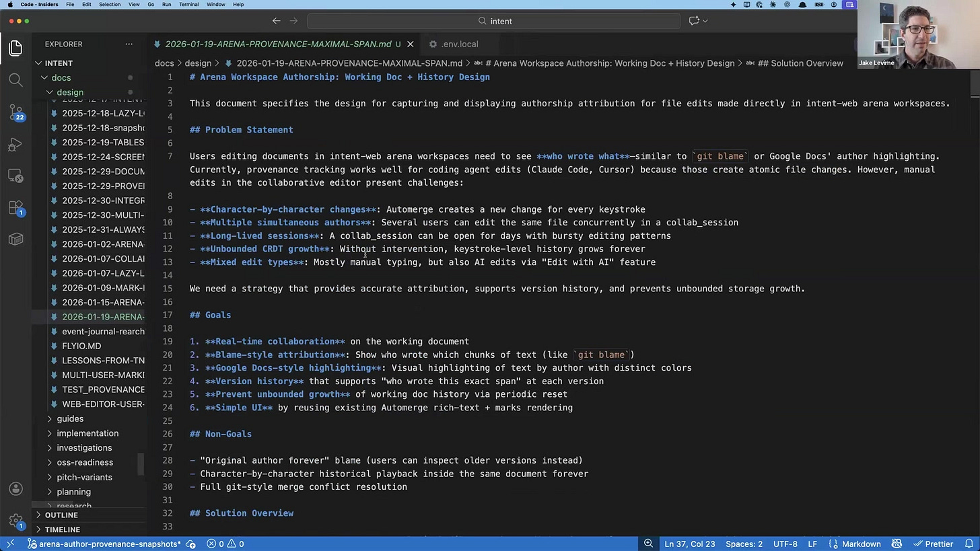Click the arena-author-provenances-snapshots branch name
Viewport: 980px width, 551px height.
108,544
